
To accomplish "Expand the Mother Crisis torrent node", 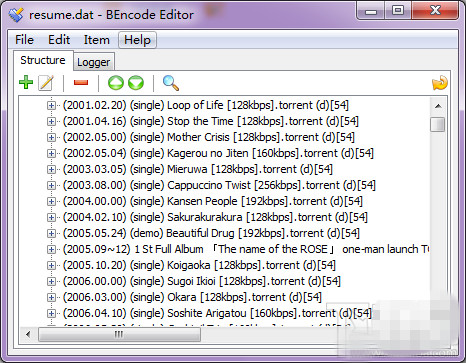I will click(51, 137).
